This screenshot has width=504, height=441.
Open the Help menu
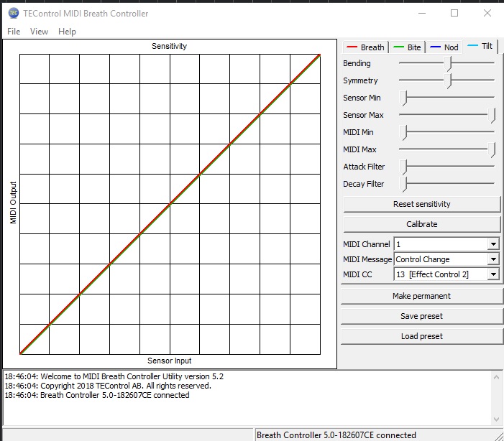click(x=67, y=32)
